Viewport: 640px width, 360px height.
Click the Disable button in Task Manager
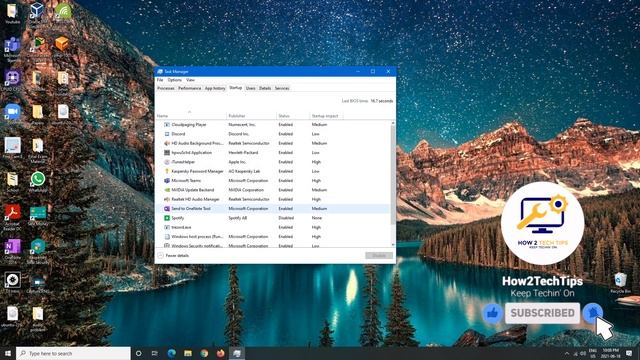pos(379,256)
